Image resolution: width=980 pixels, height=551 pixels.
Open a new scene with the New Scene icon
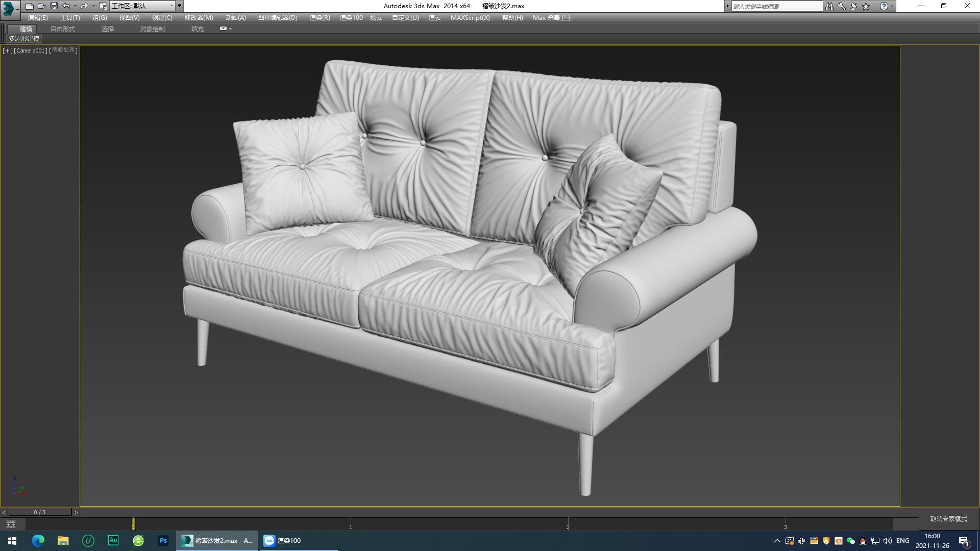(29, 6)
